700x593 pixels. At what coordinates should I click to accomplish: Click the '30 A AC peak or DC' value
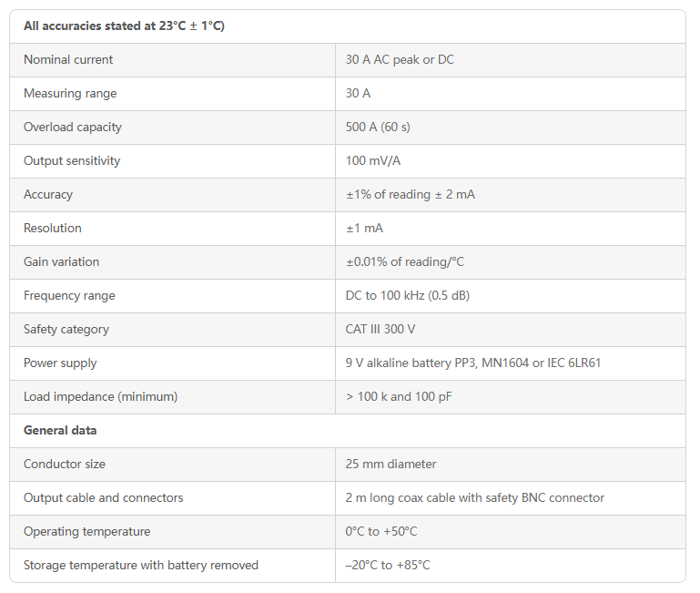(x=399, y=60)
